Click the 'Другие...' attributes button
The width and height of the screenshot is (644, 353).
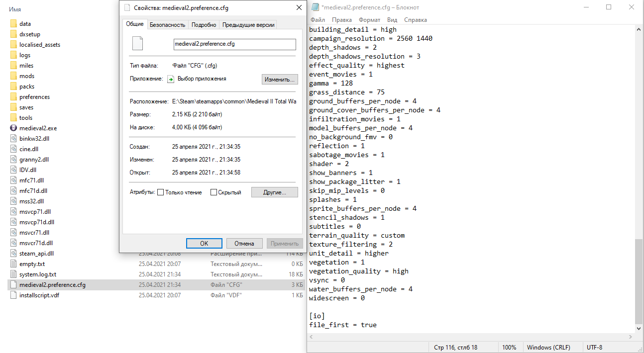(275, 192)
